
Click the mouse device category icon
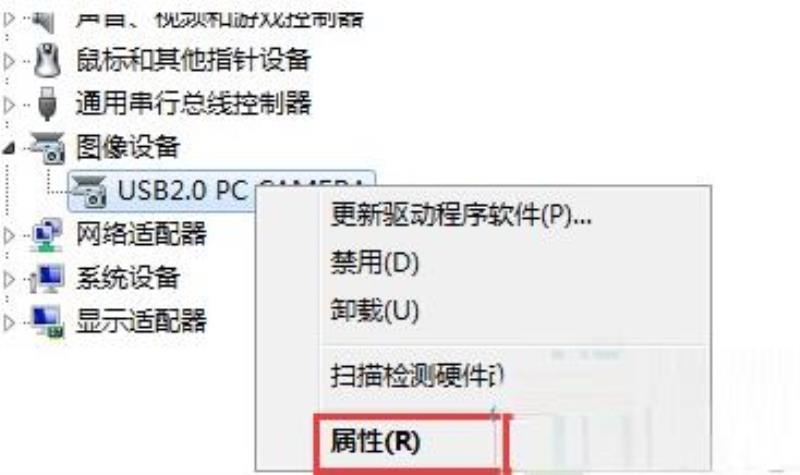[47, 60]
